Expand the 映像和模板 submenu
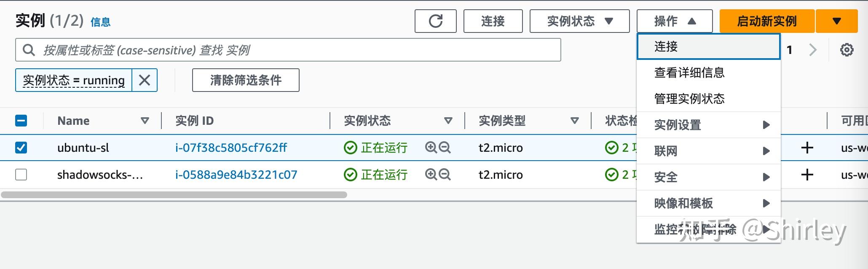The height and width of the screenshot is (269, 868). [709, 203]
